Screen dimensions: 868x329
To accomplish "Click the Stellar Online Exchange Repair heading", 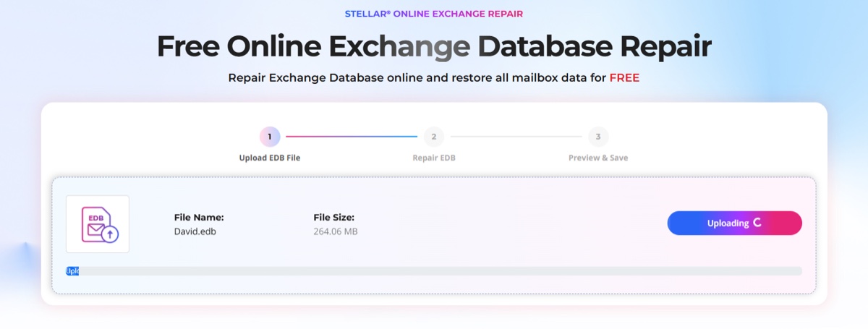I will [434, 14].
